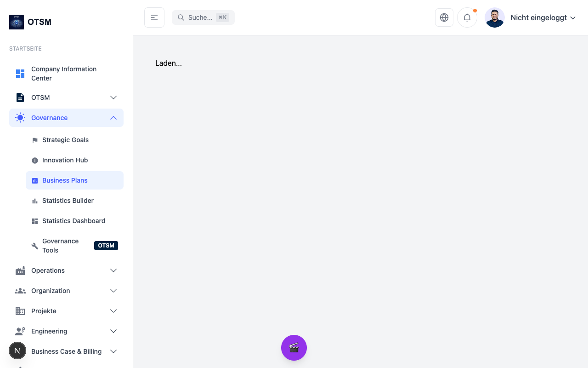The height and width of the screenshot is (368, 588).
Task: Click the Statistics Builder bar chart icon
Action: [35, 201]
